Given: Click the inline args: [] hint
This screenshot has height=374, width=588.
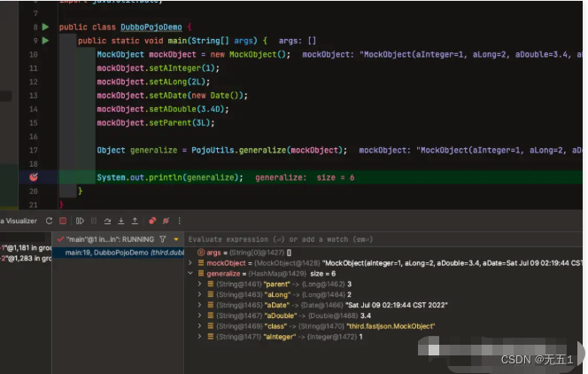Looking at the screenshot, I should (x=298, y=41).
